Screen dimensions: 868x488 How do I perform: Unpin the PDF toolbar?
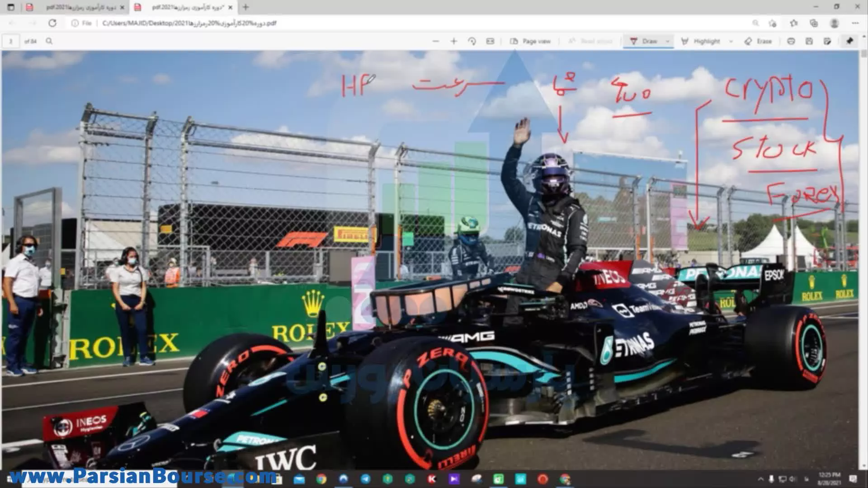pyautogui.click(x=849, y=41)
